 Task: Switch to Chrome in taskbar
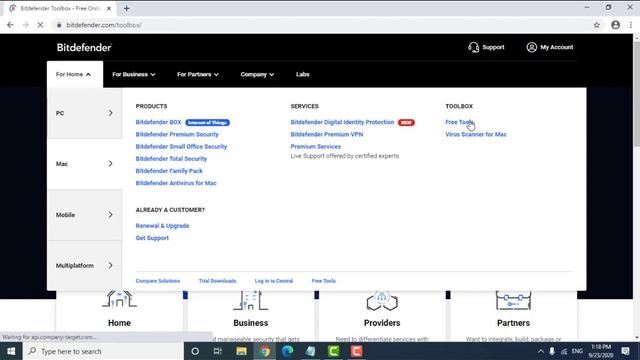click(264, 351)
